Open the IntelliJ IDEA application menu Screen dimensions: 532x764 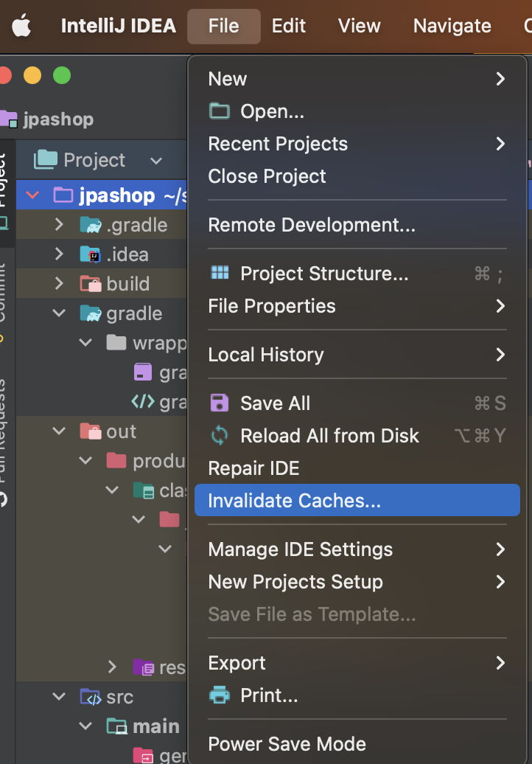click(x=119, y=26)
